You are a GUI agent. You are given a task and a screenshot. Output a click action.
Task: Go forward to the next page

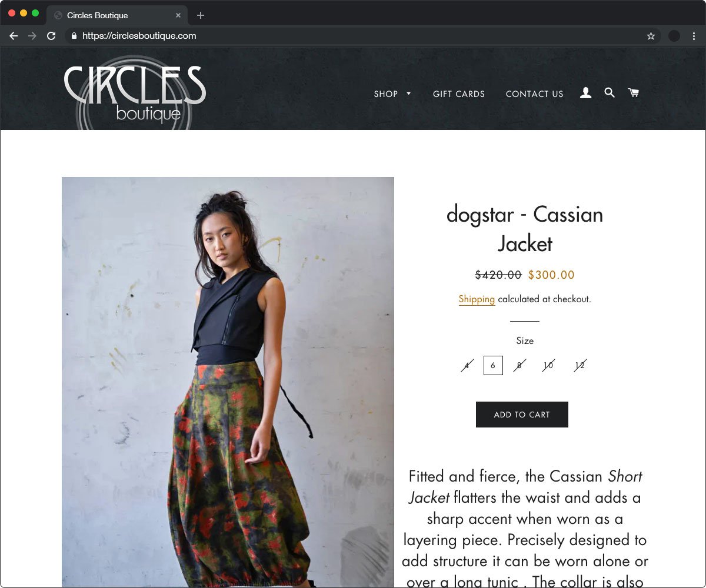[32, 36]
